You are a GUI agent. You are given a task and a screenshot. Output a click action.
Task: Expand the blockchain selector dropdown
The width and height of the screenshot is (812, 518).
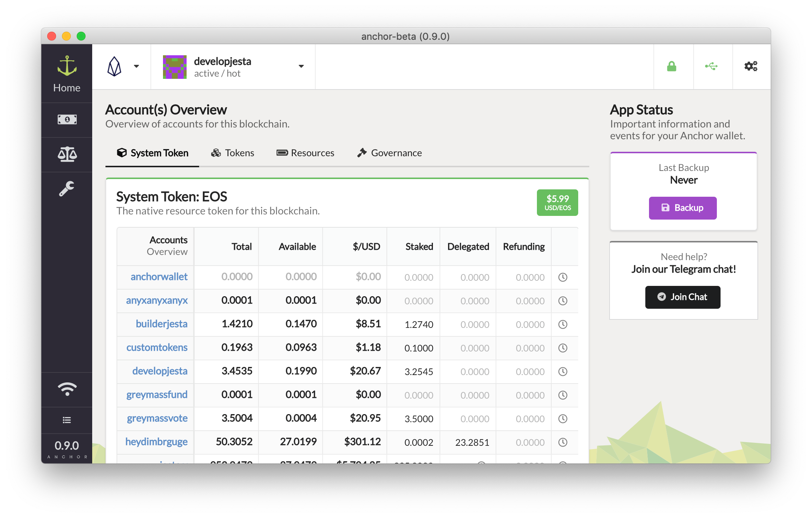click(x=122, y=67)
